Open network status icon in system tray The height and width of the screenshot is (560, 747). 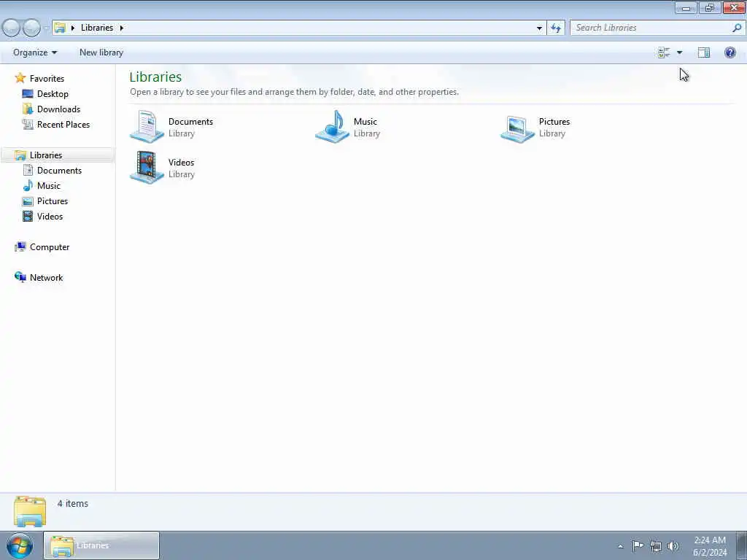point(656,546)
